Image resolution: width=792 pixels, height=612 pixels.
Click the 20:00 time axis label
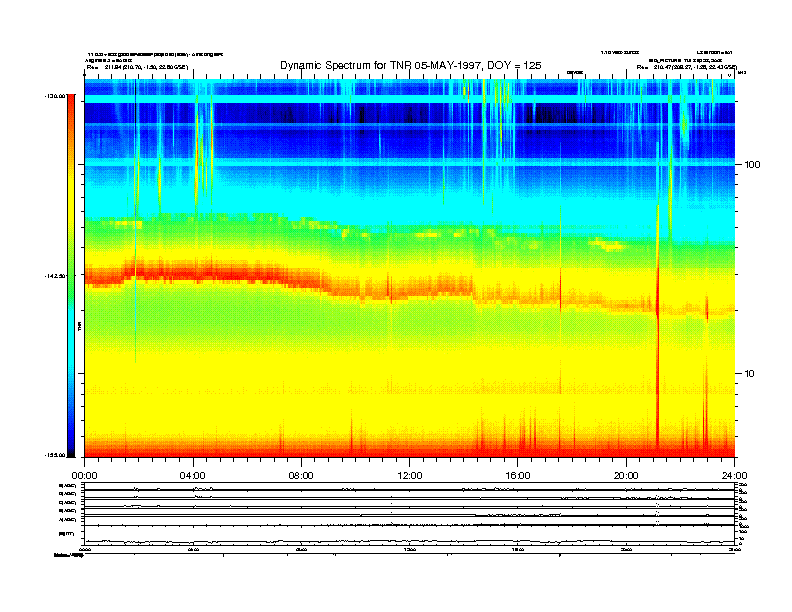(626, 476)
